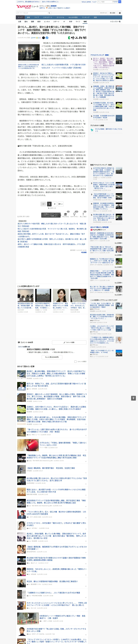The height and width of the screenshot is (644, 138).
Task: Open the 宇賀神メグアナ article thumbnail
Action: [x=61, y=295]
